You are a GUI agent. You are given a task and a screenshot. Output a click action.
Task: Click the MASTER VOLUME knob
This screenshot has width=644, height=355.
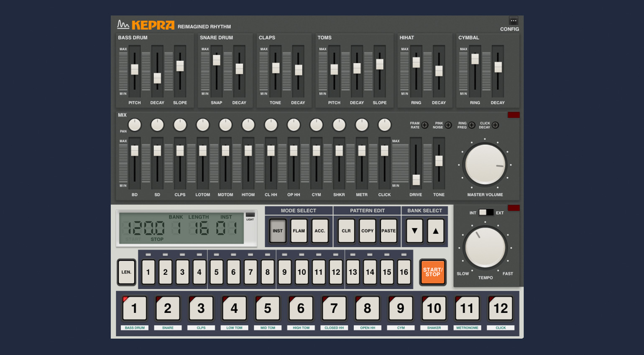pos(485,165)
